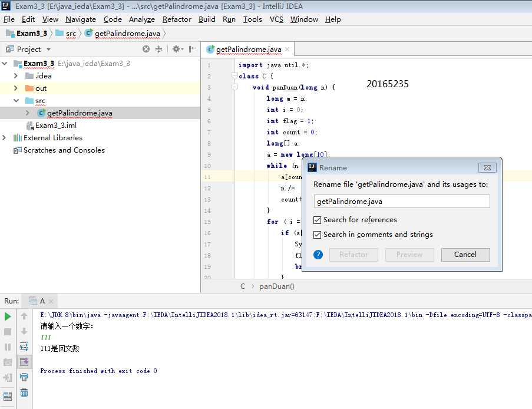Click the exit icon in Run toolbar
The height and width of the screenshot is (409, 532).
(8, 377)
